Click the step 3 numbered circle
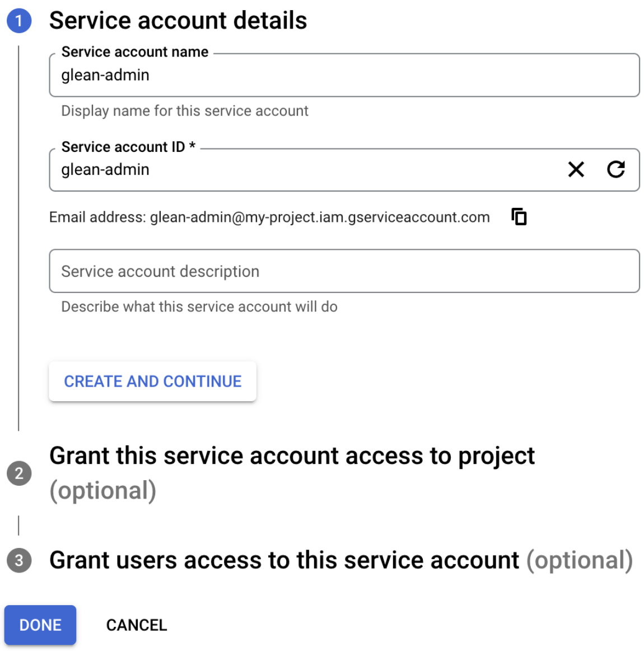 click(18, 560)
